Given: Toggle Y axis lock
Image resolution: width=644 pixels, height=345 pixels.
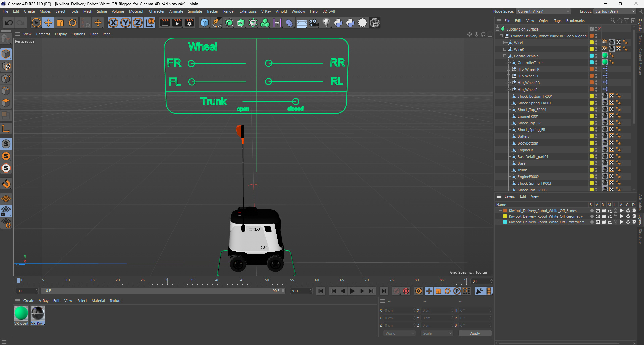Looking at the screenshot, I should pos(126,23).
